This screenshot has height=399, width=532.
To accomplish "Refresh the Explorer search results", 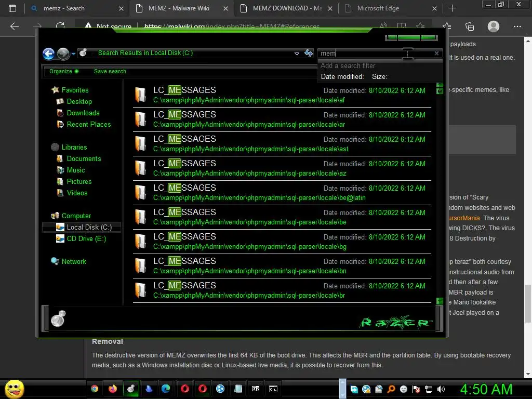I will click(309, 53).
